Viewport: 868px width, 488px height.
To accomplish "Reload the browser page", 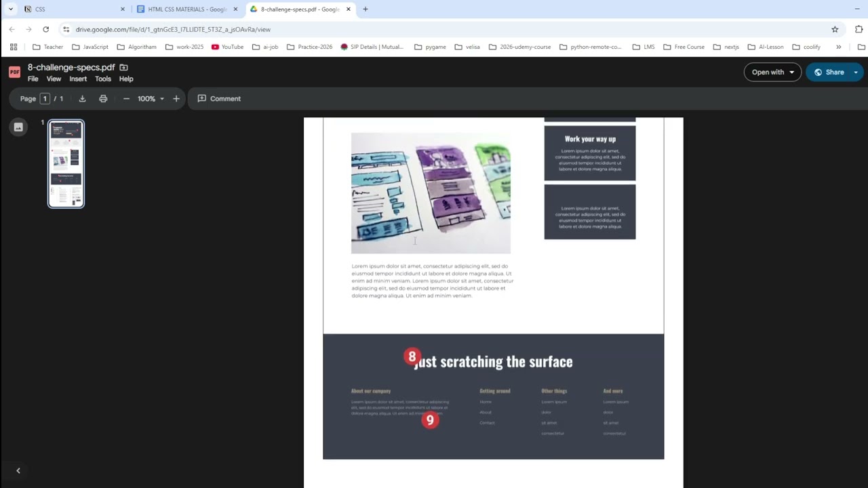I will (45, 29).
